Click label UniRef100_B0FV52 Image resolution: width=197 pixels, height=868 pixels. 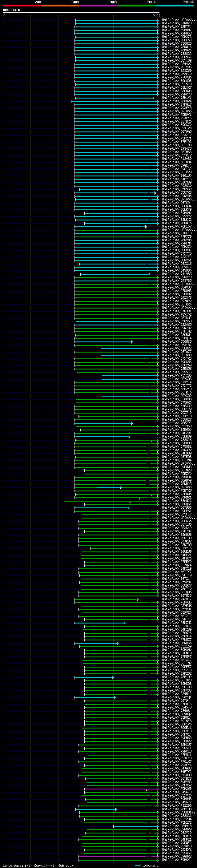coord(177,785)
